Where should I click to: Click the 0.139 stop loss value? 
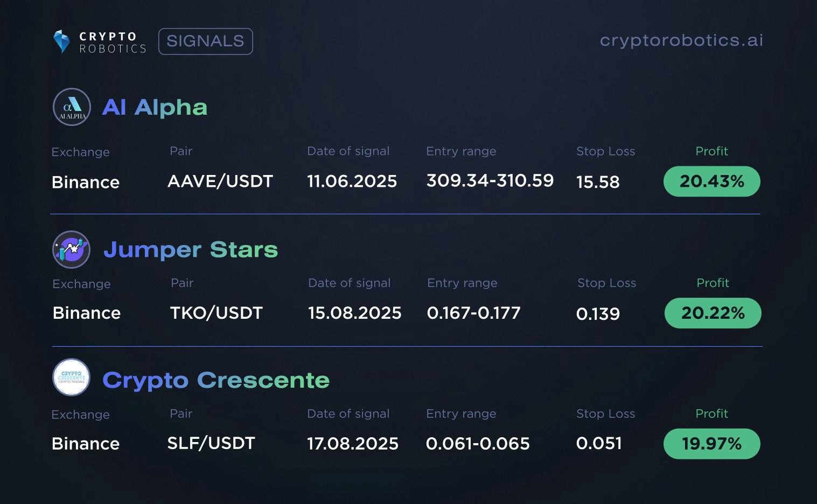(x=598, y=314)
